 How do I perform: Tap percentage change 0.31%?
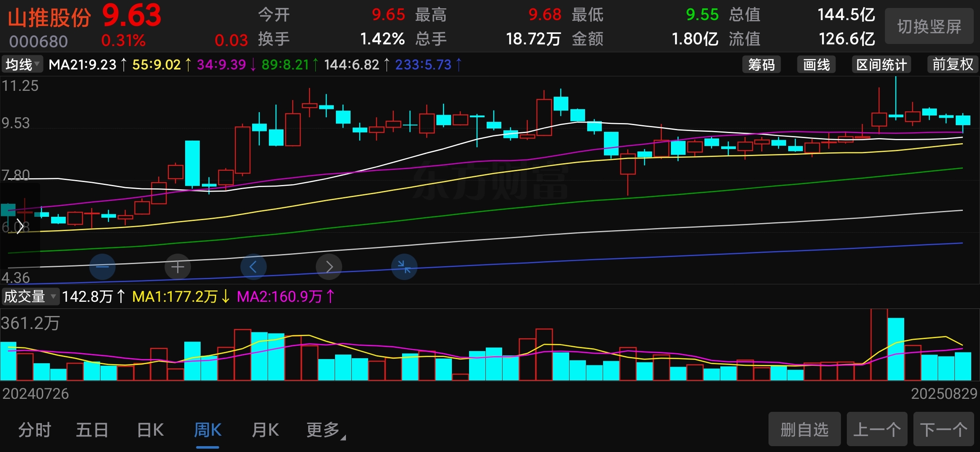pos(123,41)
